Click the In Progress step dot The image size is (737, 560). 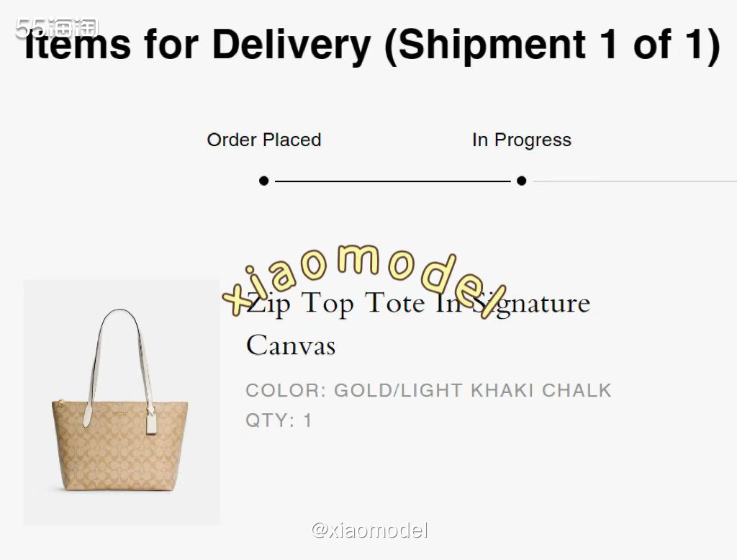(x=521, y=181)
